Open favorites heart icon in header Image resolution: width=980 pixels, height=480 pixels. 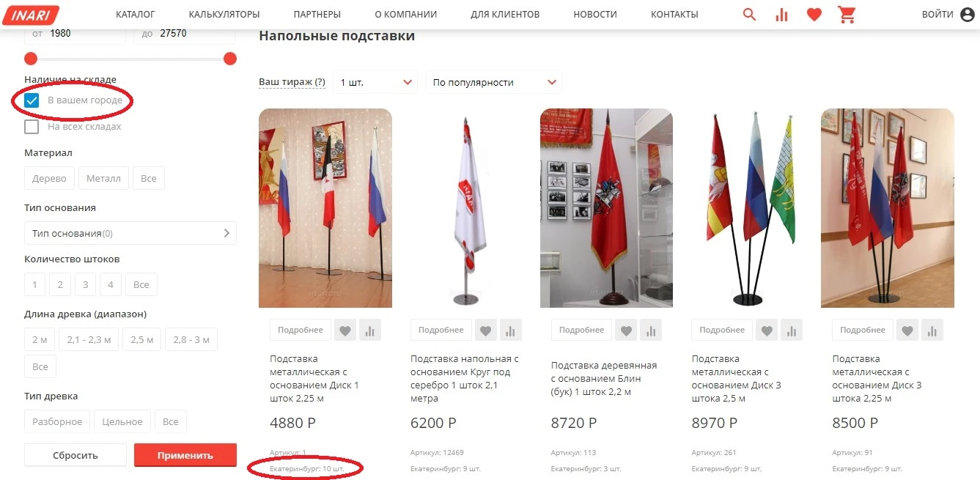(814, 14)
